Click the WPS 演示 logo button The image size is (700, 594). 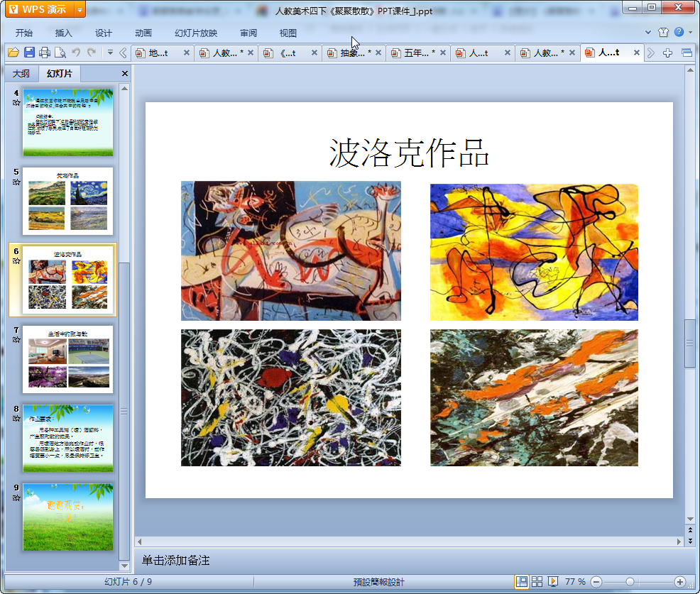(x=39, y=9)
